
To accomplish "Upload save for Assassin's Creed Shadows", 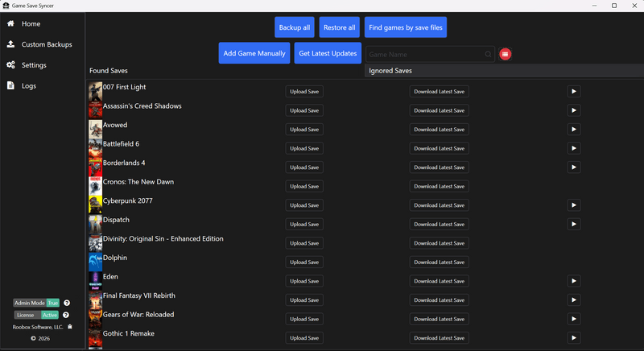I will [x=304, y=110].
